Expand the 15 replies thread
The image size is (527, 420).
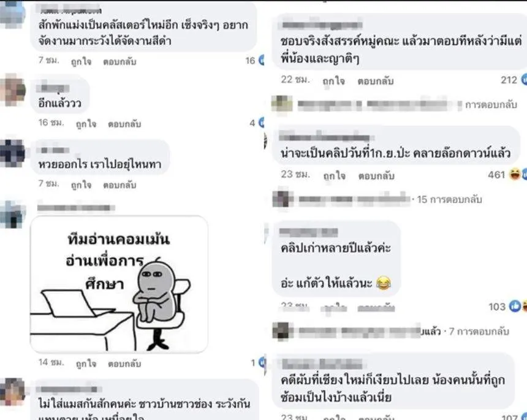pyautogui.click(x=449, y=199)
